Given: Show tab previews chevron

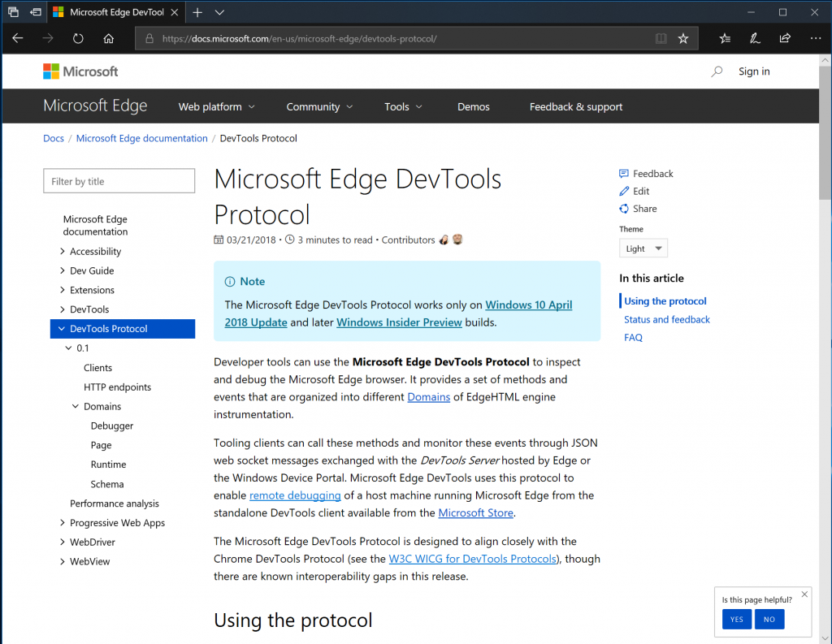Looking at the screenshot, I should [219, 12].
